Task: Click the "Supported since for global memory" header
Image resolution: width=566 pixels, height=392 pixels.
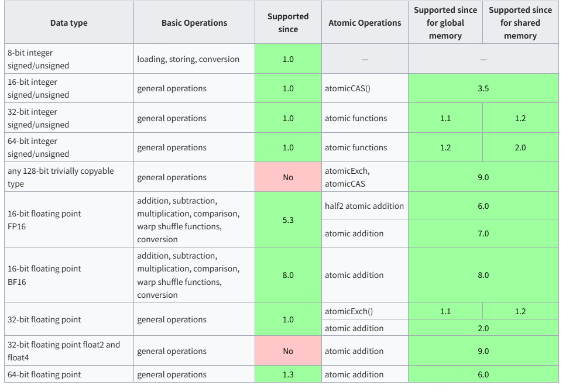Action: tap(445, 23)
